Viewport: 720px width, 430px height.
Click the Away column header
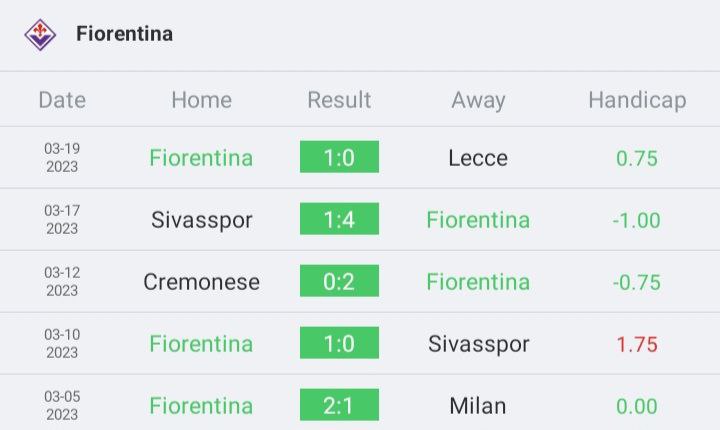(x=478, y=101)
